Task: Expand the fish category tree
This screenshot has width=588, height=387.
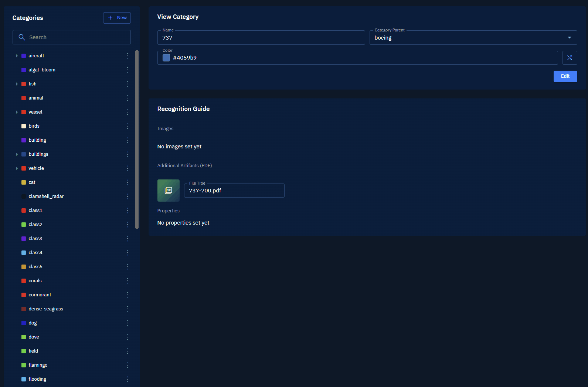Action: (x=17, y=84)
